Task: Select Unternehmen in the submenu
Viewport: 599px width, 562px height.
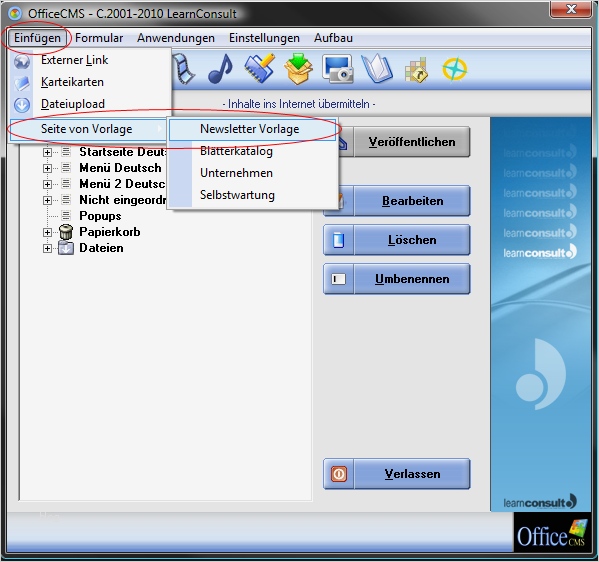Action: point(253,173)
